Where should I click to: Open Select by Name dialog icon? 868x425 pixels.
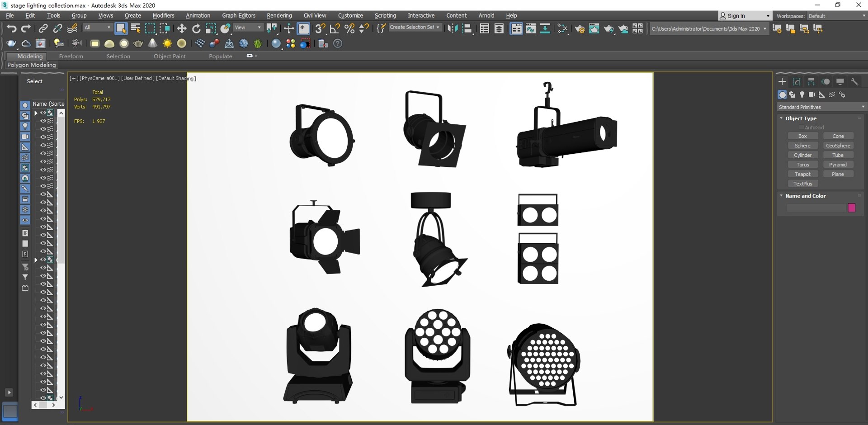(135, 28)
